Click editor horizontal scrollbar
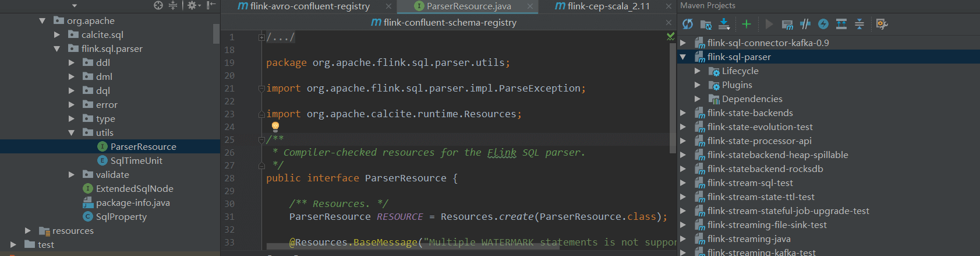Viewport: 980px width, 256px height. click(413, 246)
